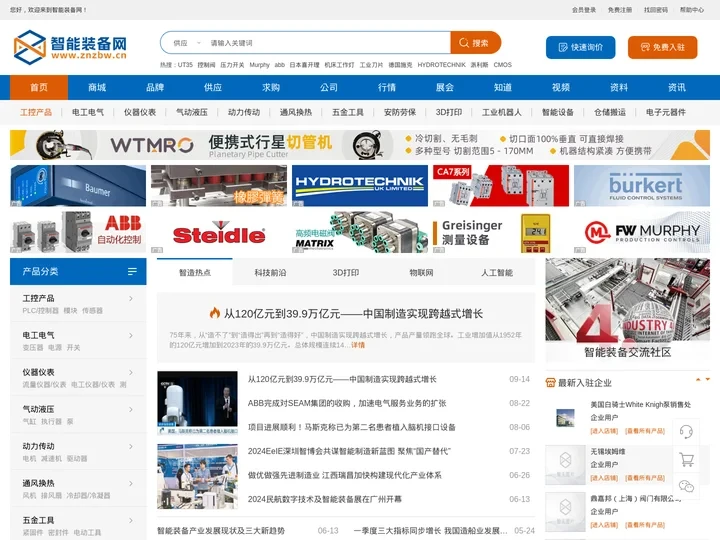Screen dimensions: 720x540
Task: Switch to 3D打印 news tab
Action: point(346,272)
